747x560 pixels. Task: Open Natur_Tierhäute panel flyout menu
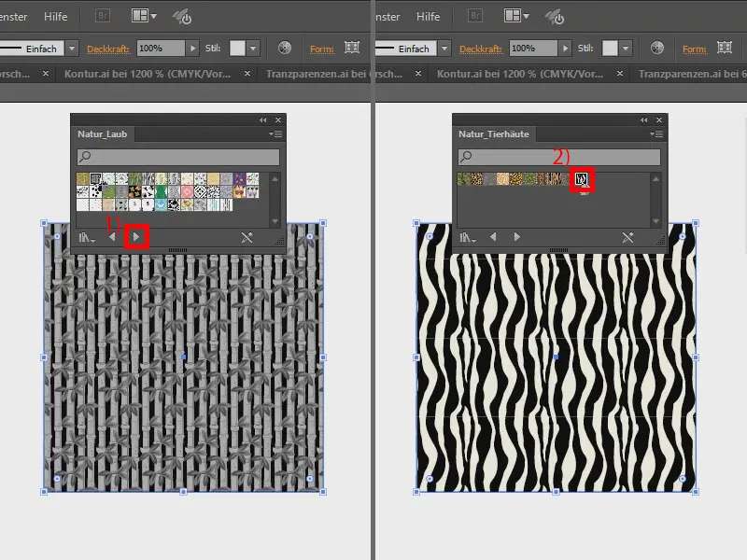[657, 134]
